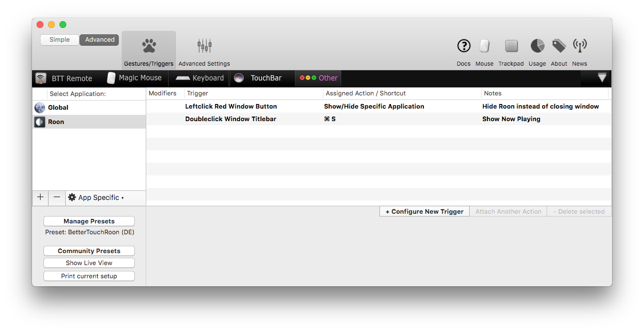Click Print current setup button
This screenshot has height=332, width=644.
89,276
